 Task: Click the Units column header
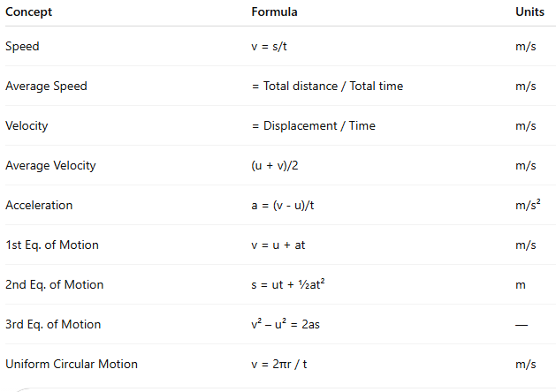[529, 12]
